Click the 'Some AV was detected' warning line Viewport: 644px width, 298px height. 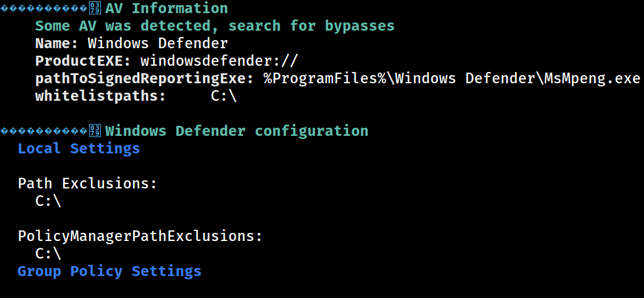coord(215,26)
